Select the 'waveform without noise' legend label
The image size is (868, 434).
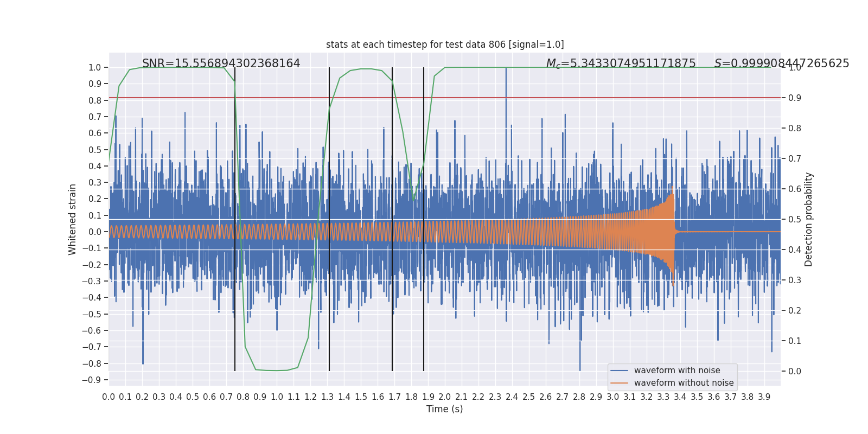coord(684,383)
